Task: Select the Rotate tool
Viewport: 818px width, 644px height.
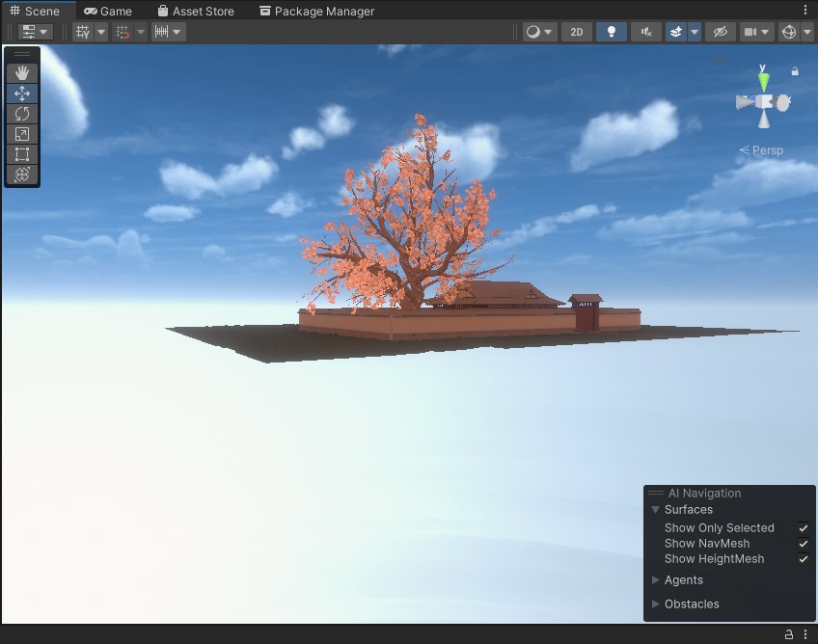Action: pos(22,114)
